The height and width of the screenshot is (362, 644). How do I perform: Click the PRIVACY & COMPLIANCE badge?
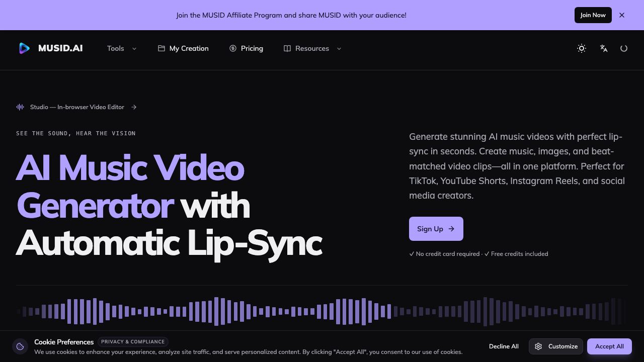(x=133, y=342)
